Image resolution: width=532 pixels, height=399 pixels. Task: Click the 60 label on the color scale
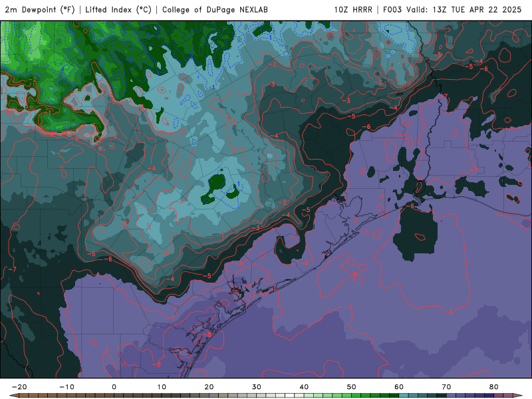[x=399, y=387]
